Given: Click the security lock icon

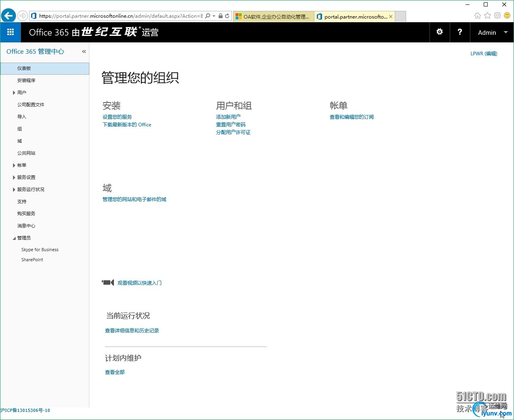Looking at the screenshot, I should tap(221, 16).
